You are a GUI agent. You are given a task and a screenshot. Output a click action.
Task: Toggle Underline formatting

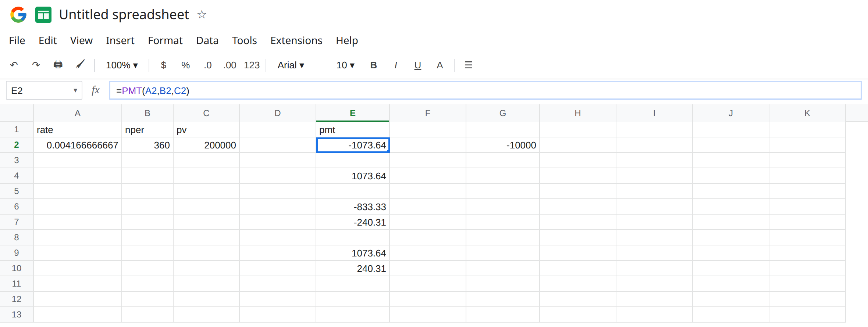(417, 65)
